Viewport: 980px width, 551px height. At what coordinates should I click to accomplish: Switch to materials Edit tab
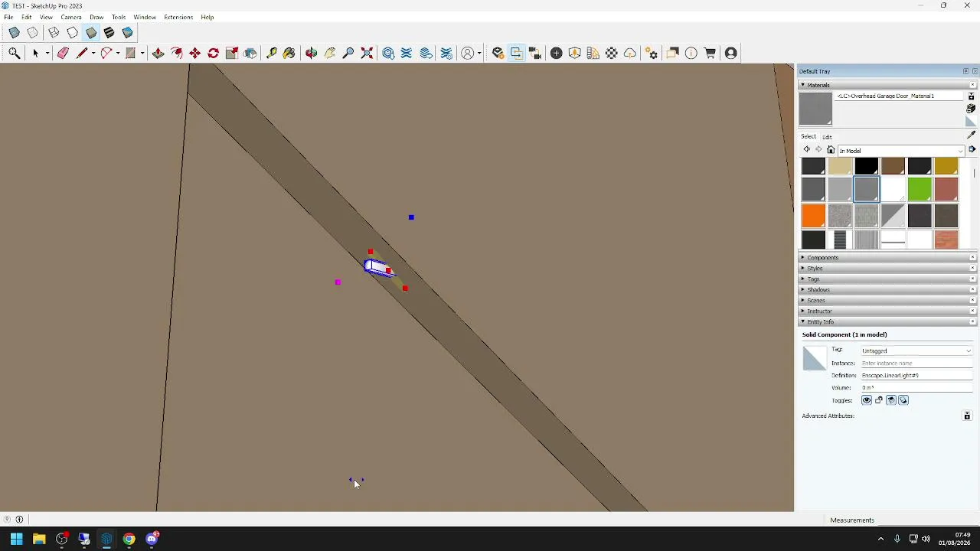coord(828,137)
